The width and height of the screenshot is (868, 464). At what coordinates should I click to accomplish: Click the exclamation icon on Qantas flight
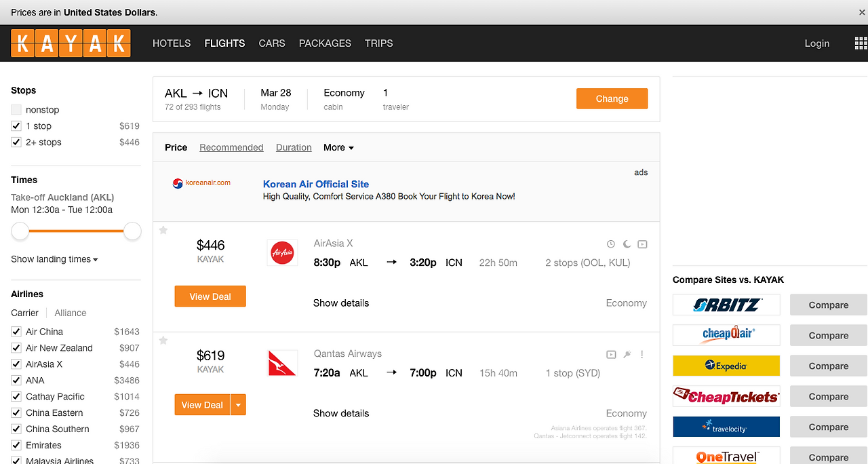[642, 354]
